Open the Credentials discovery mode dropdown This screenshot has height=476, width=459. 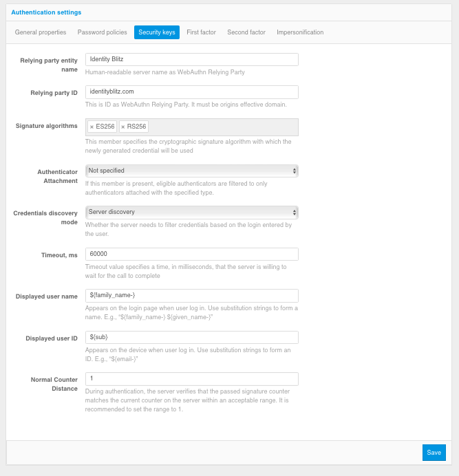point(192,212)
